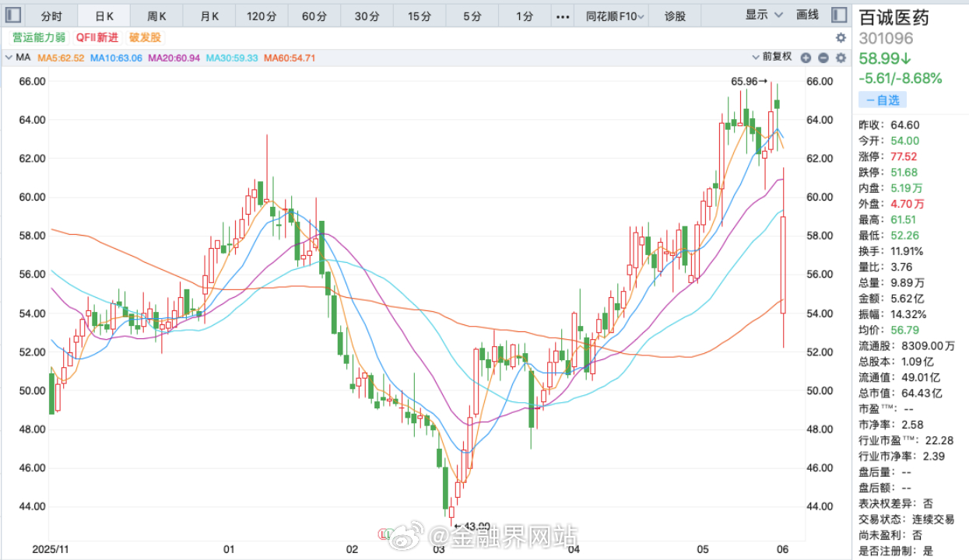Toggle the right info panel icon
Viewport: 969px width, 560px height.
tap(839, 15)
